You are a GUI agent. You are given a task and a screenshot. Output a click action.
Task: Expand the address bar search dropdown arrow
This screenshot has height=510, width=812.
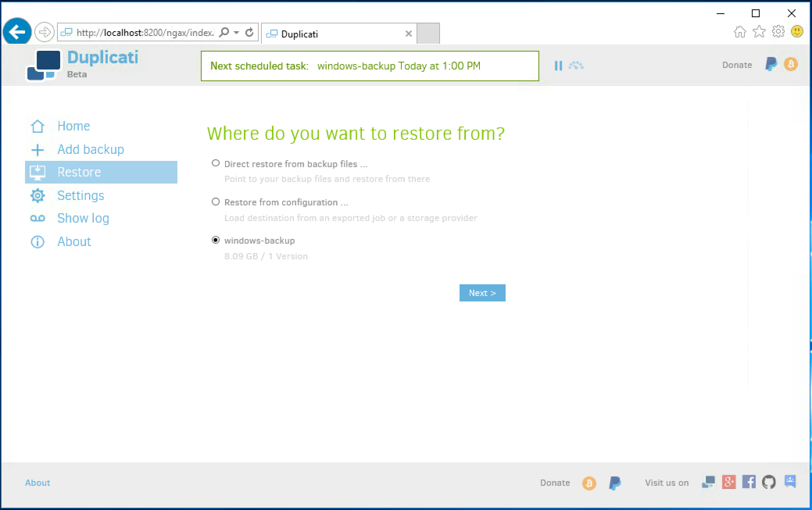[x=236, y=32]
